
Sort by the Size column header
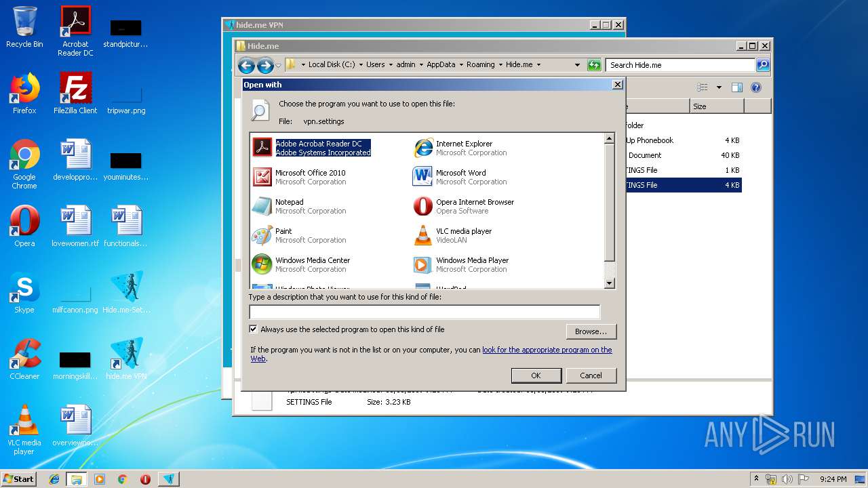pos(717,106)
